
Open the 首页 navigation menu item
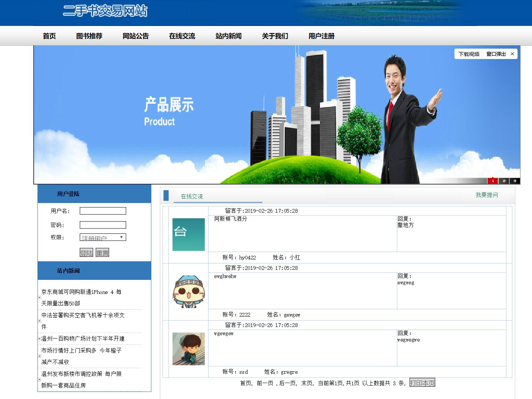[49, 36]
